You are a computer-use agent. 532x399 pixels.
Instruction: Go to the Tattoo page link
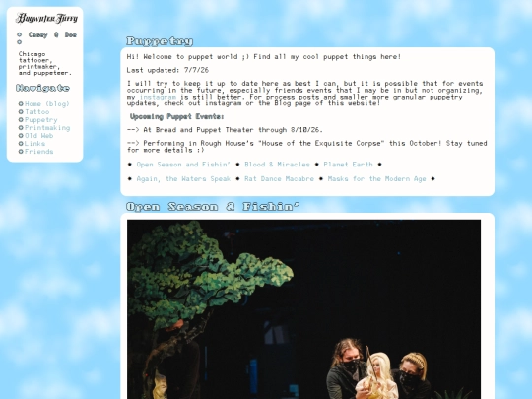[x=37, y=112]
